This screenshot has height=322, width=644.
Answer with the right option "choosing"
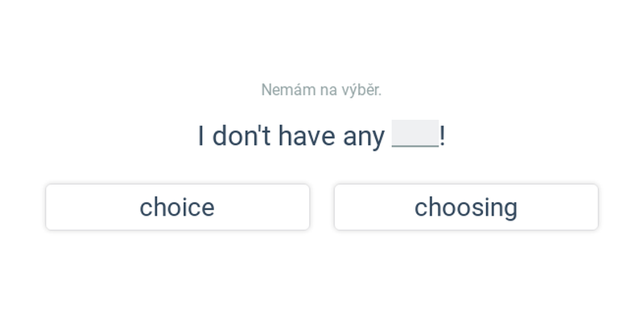(x=465, y=207)
